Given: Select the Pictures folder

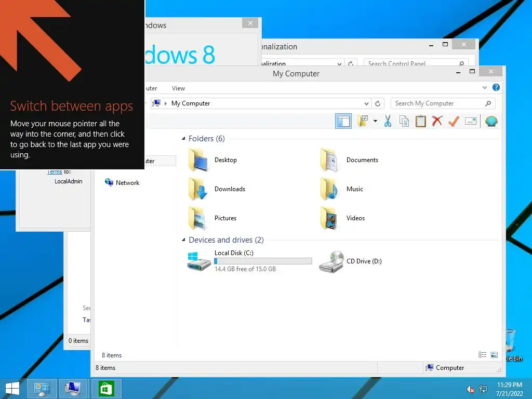Looking at the screenshot, I should pyautogui.click(x=212, y=218).
